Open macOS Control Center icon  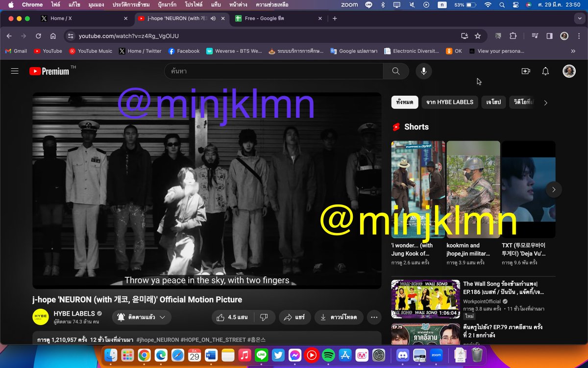pos(515,4)
